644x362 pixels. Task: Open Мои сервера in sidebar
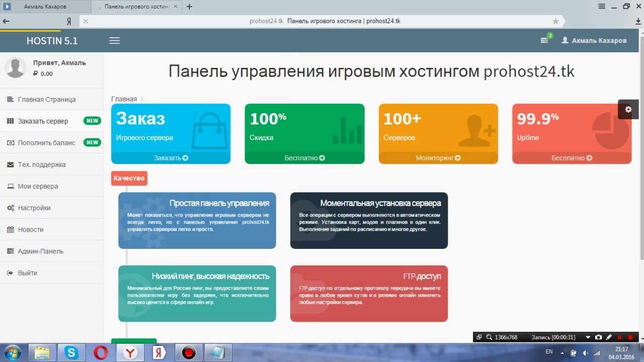[52, 186]
